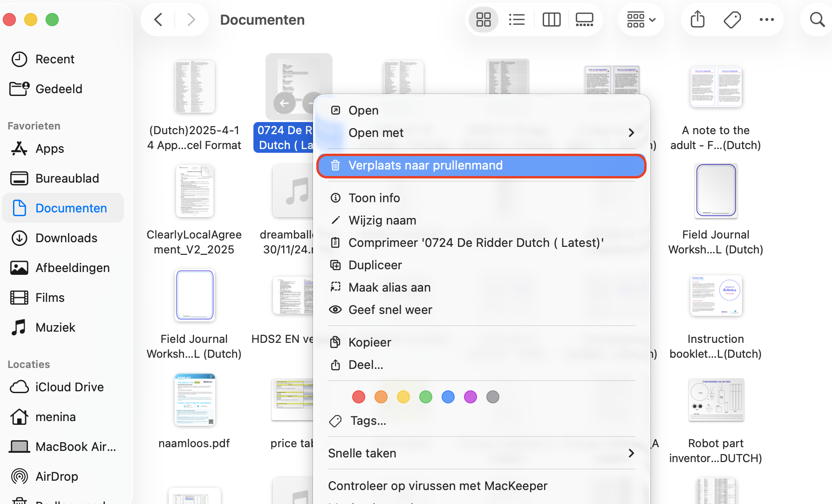Viewport: 832px width, 504px height.
Task: Open Downloads in the sidebar
Action: click(66, 238)
